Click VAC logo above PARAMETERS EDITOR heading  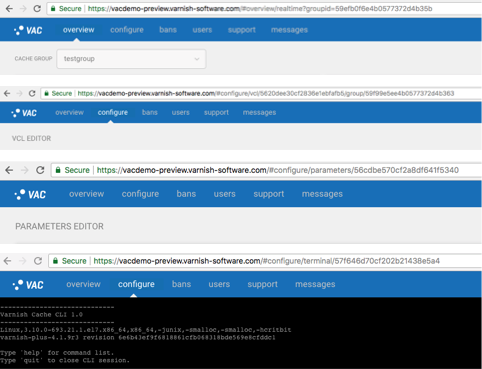[x=30, y=194]
